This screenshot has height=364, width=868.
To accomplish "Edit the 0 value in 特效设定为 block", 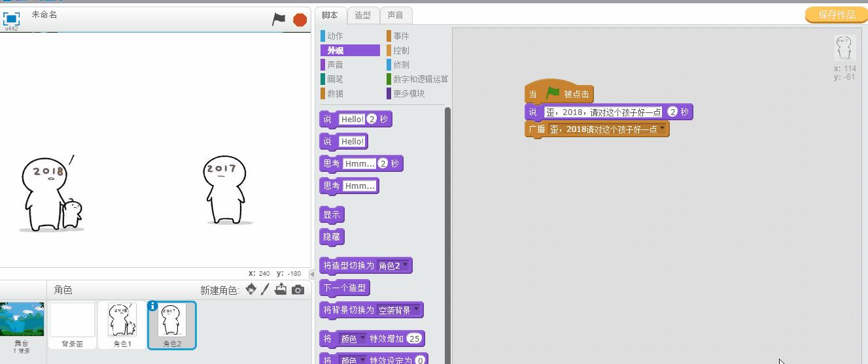I will click(421, 360).
